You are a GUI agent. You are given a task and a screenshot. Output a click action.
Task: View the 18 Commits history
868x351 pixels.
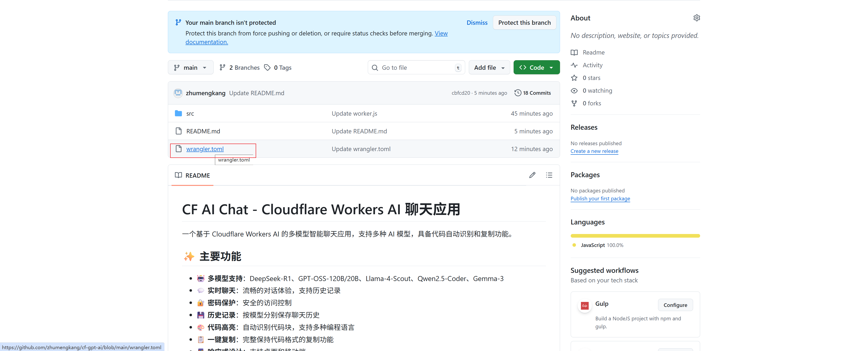click(x=533, y=93)
